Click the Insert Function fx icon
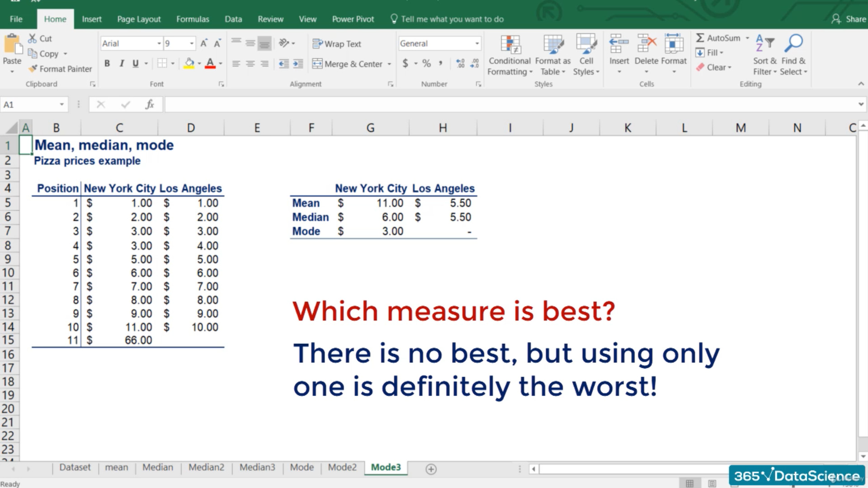This screenshot has height=488, width=868. (x=150, y=105)
